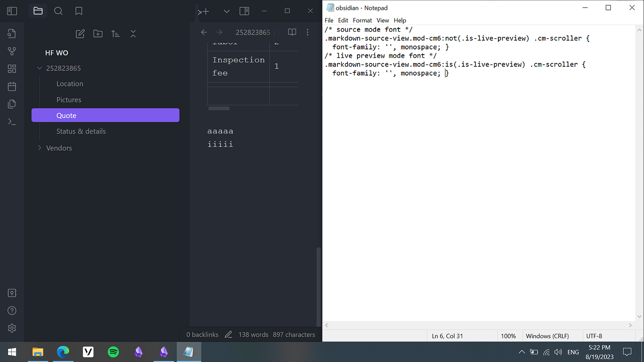644x362 pixels.
Task: Toggle the Obsidian left sidebar
Action: 12,11
